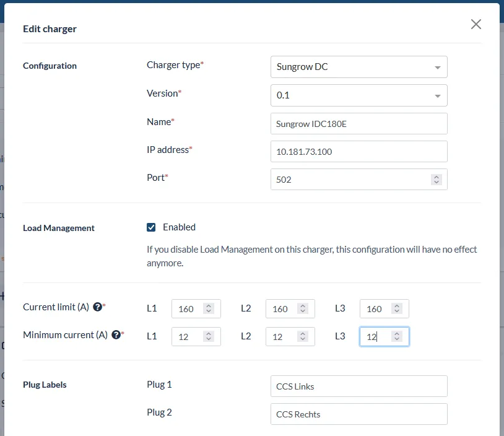
Task: Click the Charger type label
Action: pyautogui.click(x=175, y=65)
